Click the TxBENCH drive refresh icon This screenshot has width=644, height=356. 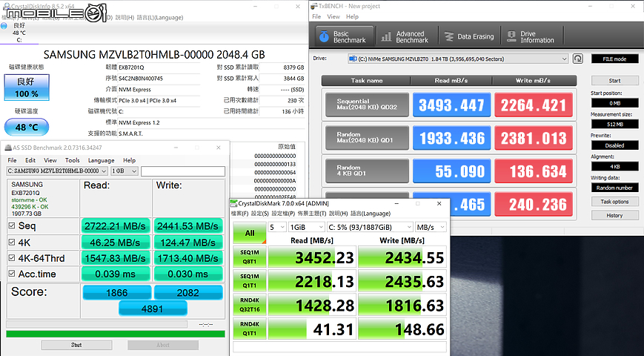(577, 59)
